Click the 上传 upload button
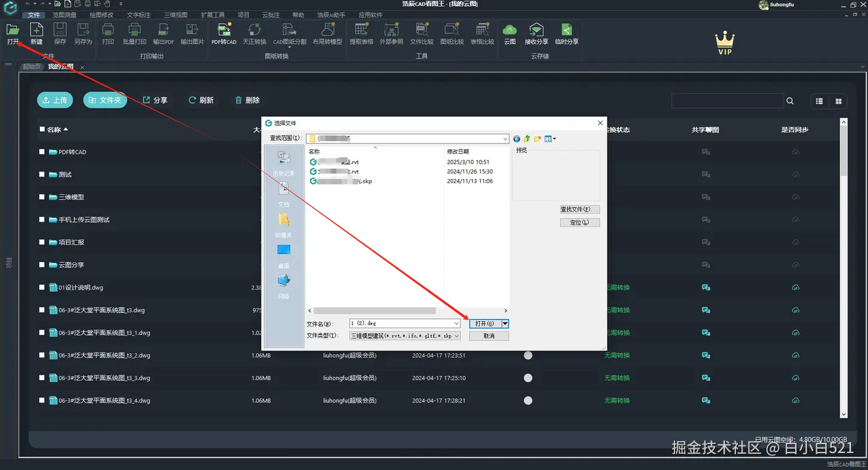The width and height of the screenshot is (868, 470). click(x=55, y=100)
